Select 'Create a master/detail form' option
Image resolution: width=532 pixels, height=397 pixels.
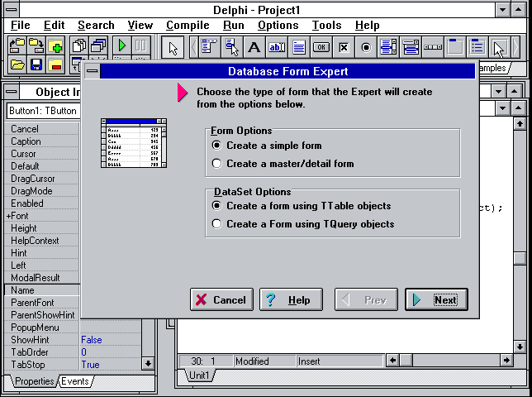(x=216, y=164)
